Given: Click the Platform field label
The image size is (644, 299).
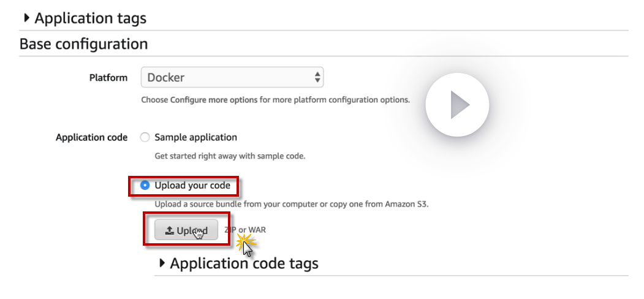Looking at the screenshot, I should [108, 78].
